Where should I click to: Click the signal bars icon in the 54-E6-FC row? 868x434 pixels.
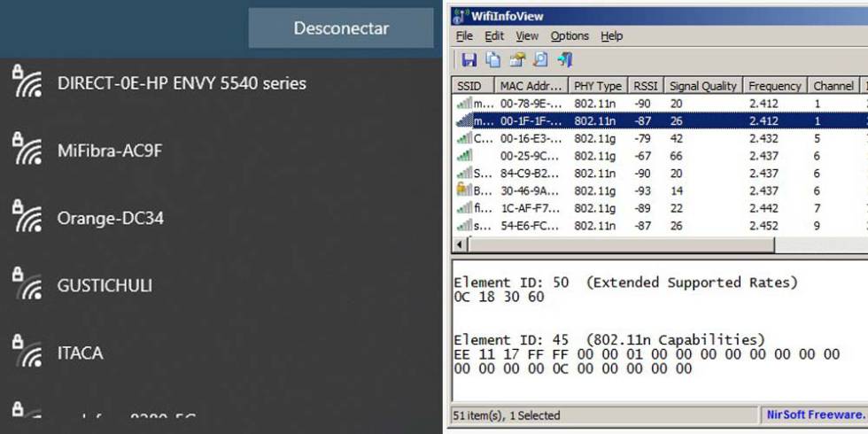click(464, 225)
